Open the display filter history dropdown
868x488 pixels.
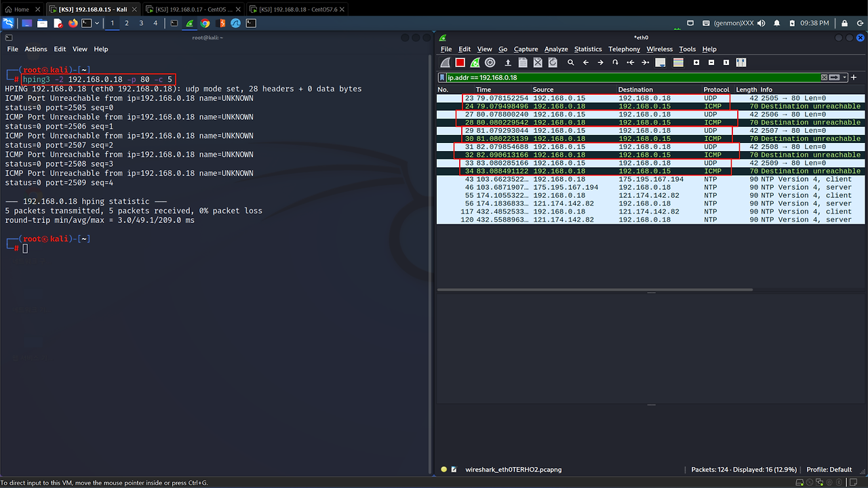pyautogui.click(x=844, y=77)
